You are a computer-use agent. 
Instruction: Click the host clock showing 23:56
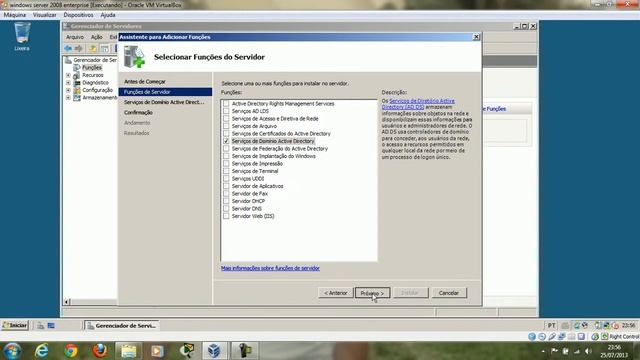614,347
